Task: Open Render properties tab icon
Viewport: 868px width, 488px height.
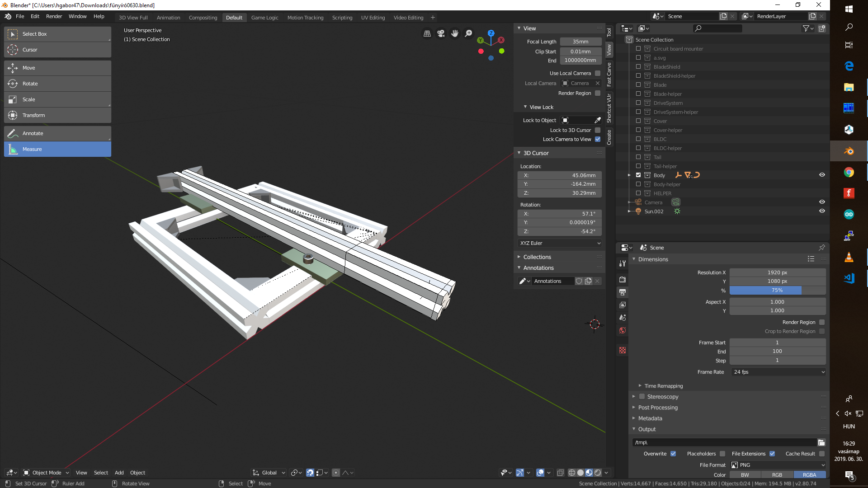Action: click(623, 280)
